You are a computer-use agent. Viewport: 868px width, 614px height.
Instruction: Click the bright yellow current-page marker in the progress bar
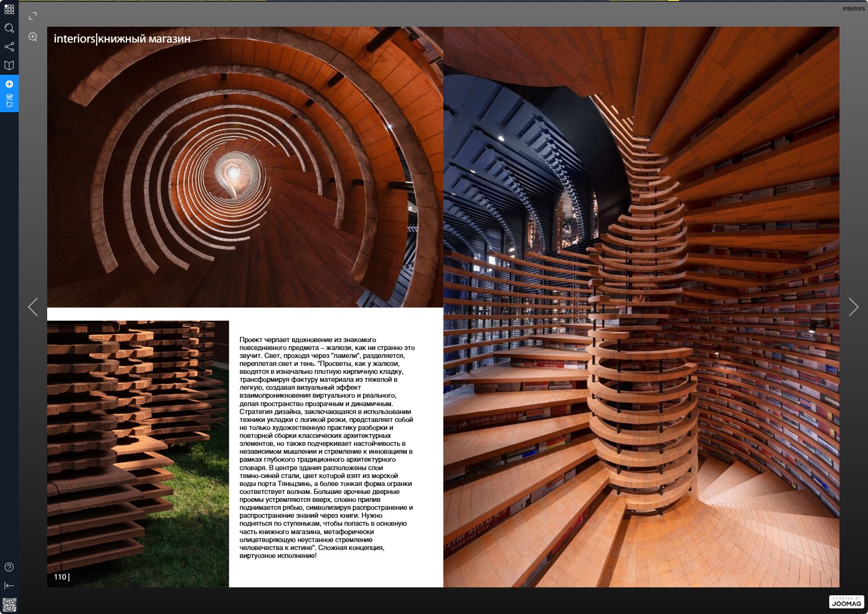pos(673,0)
